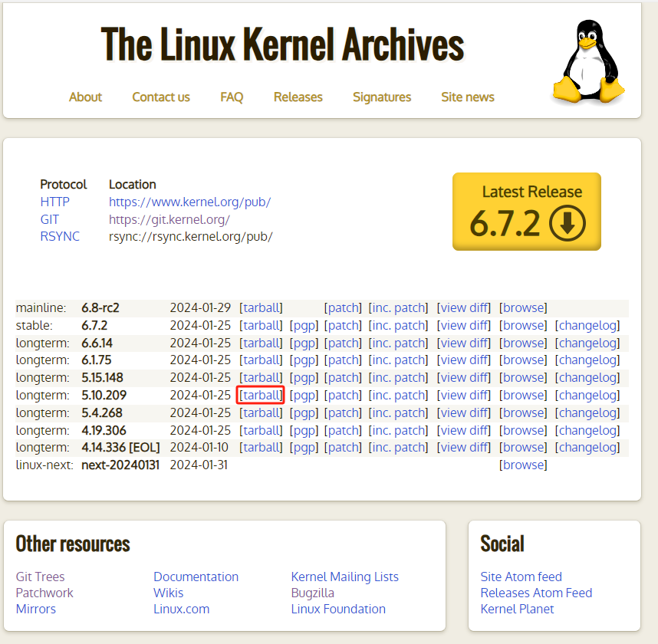This screenshot has height=644, width=658.
Task: Open changelog for 4.14.336 [EOL]
Action: (587, 448)
